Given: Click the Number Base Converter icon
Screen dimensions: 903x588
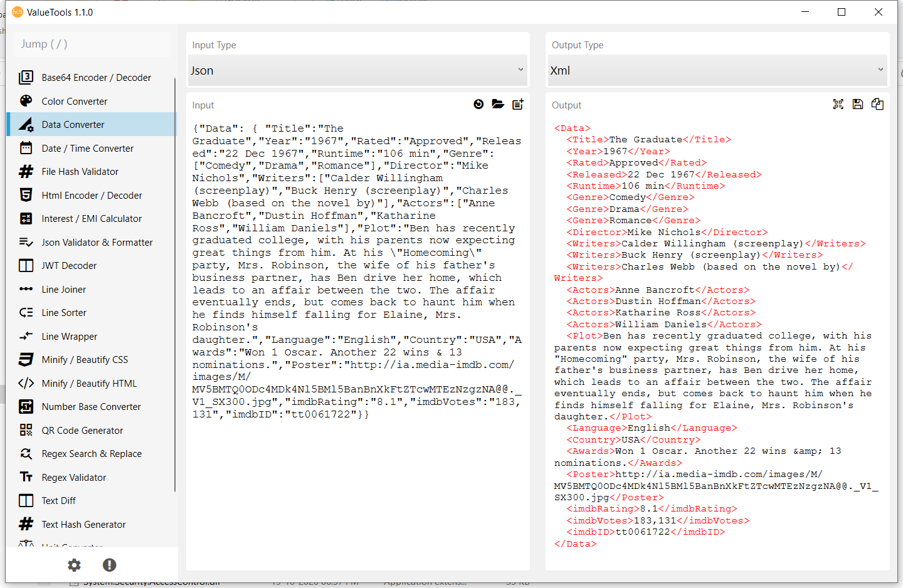Looking at the screenshot, I should pos(26,406).
